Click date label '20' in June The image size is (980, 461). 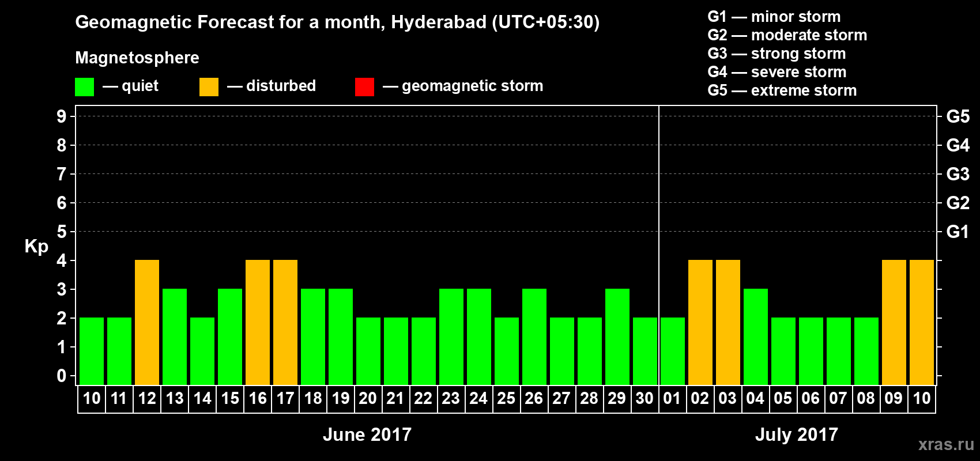pyautogui.click(x=368, y=399)
